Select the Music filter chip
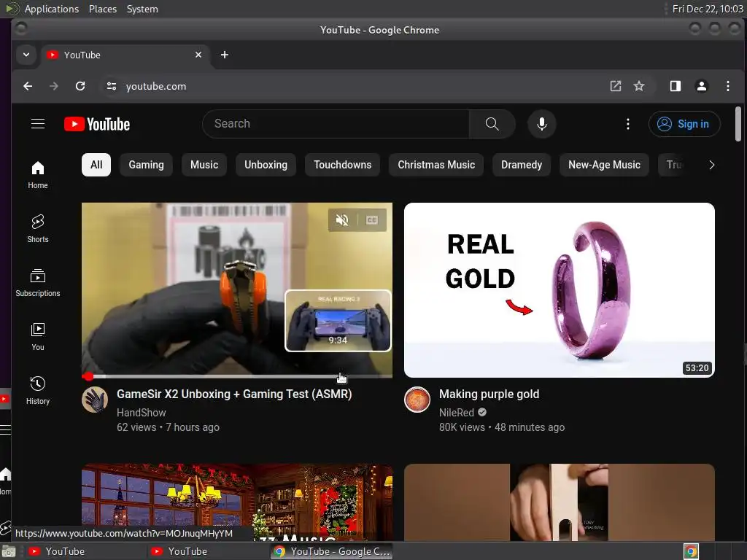747x560 pixels. point(204,165)
